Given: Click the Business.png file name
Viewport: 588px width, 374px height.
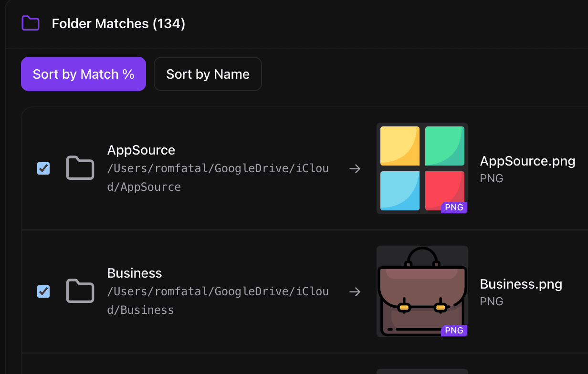Looking at the screenshot, I should (521, 284).
